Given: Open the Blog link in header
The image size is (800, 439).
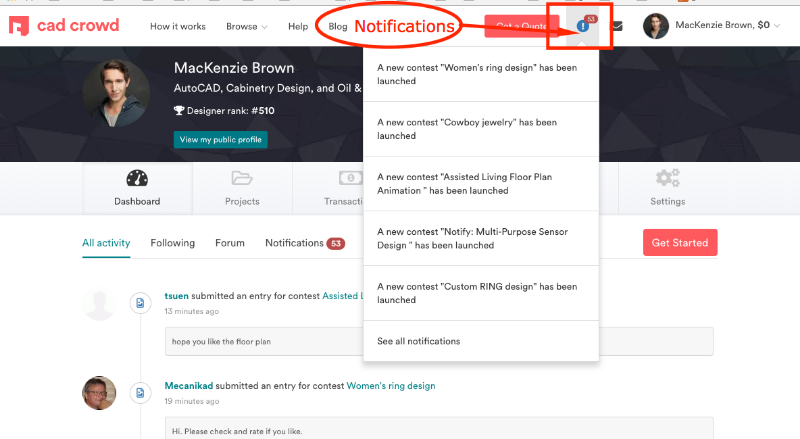Looking at the screenshot, I should click(x=338, y=27).
